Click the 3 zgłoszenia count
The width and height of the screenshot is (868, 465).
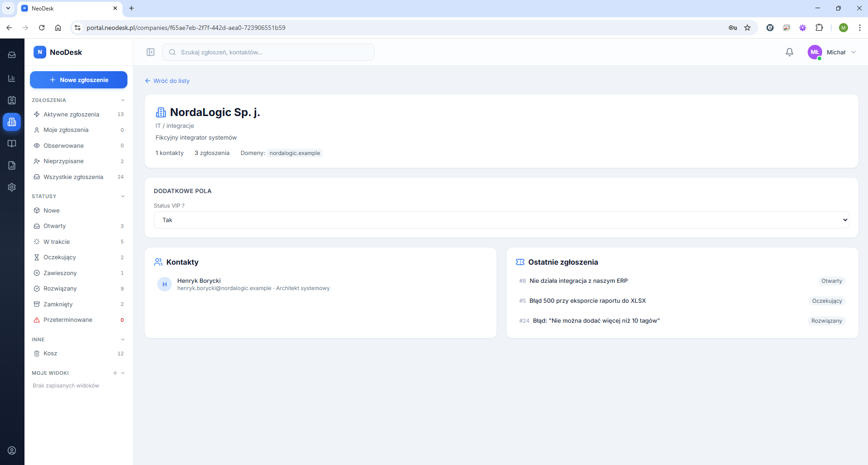pyautogui.click(x=212, y=153)
